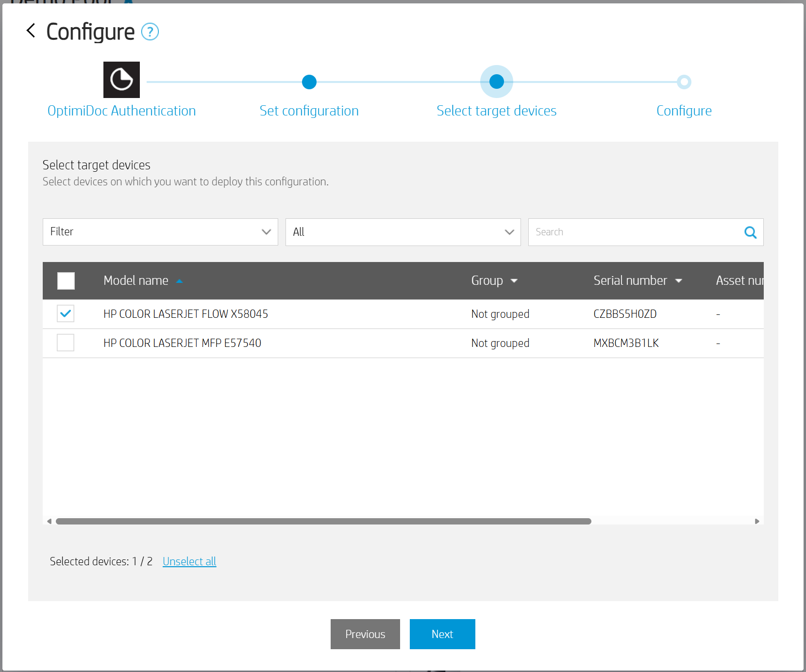The height and width of the screenshot is (672, 806).
Task: Click the Unselect all link
Action: 189,561
